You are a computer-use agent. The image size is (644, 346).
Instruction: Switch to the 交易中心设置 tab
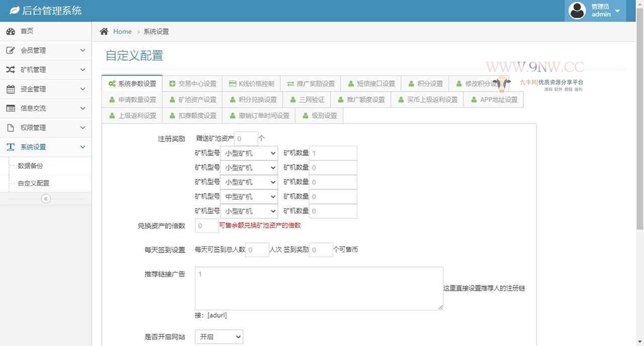pos(194,83)
